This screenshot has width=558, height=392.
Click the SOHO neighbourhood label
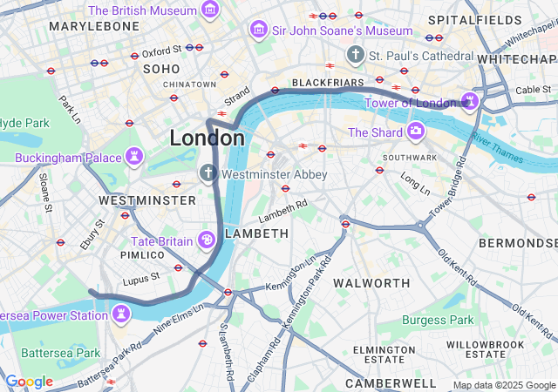coord(161,69)
